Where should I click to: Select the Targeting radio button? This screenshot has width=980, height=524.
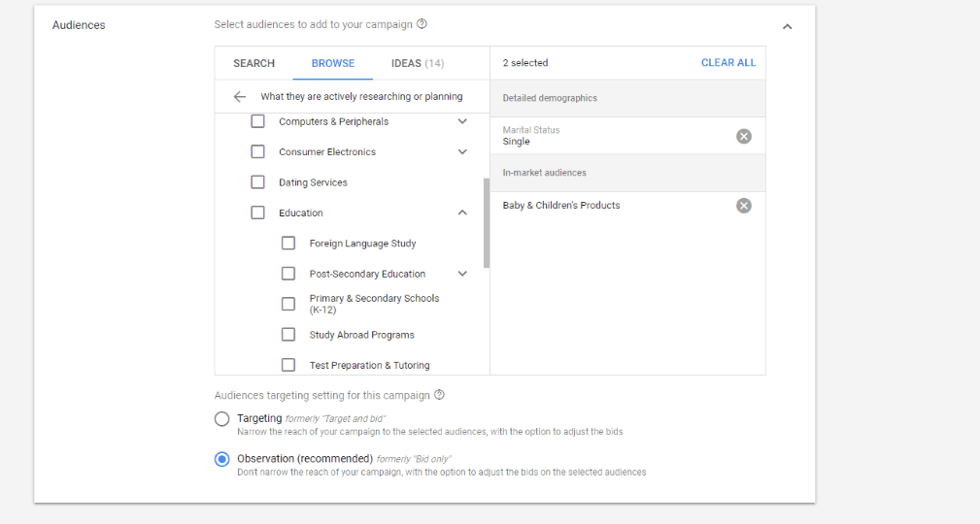click(221, 418)
